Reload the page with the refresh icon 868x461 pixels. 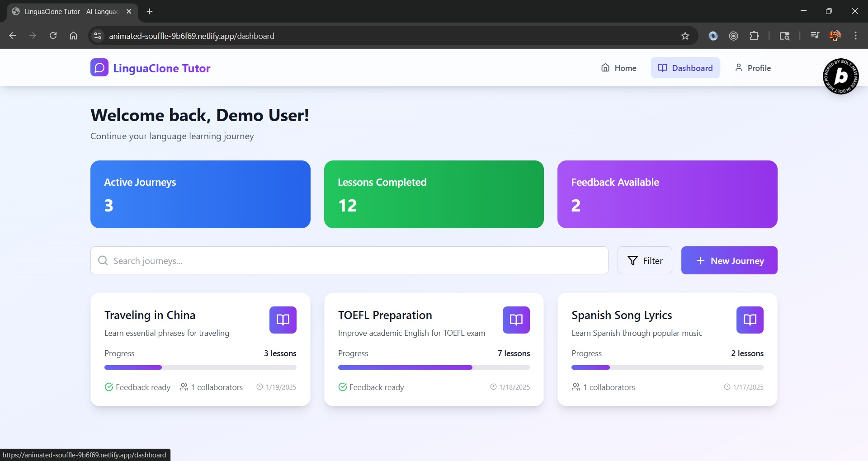click(x=53, y=36)
